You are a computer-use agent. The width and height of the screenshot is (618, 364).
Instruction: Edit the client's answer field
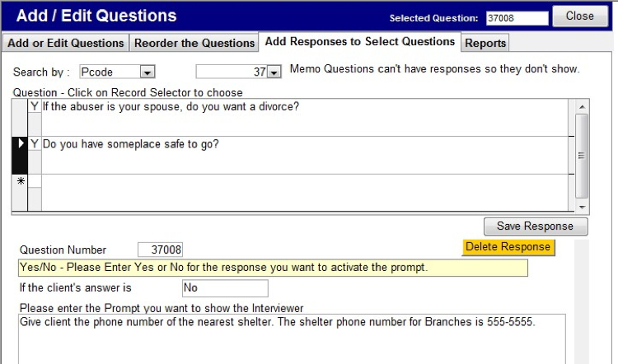pyautogui.click(x=225, y=288)
